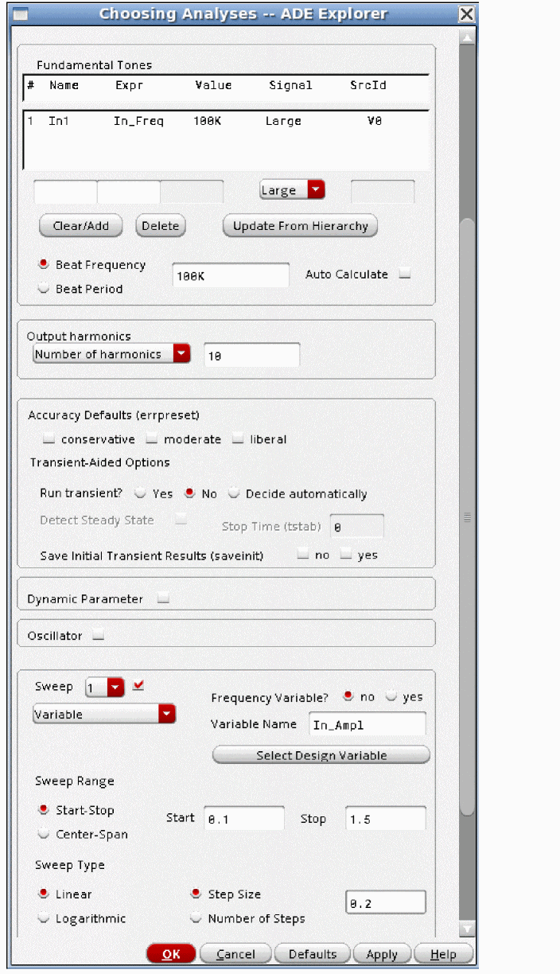Click the scrollbar up arrow
The height and width of the screenshot is (974, 560).
pos(468,37)
